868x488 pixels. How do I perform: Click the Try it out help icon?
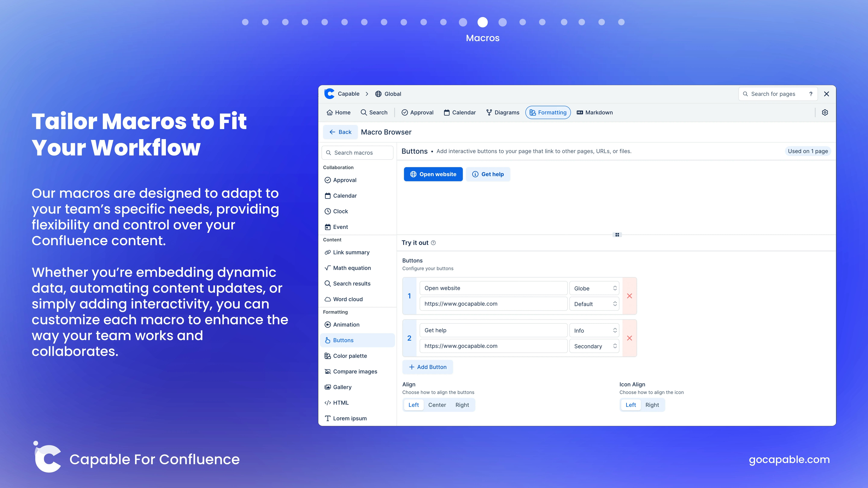pos(433,243)
